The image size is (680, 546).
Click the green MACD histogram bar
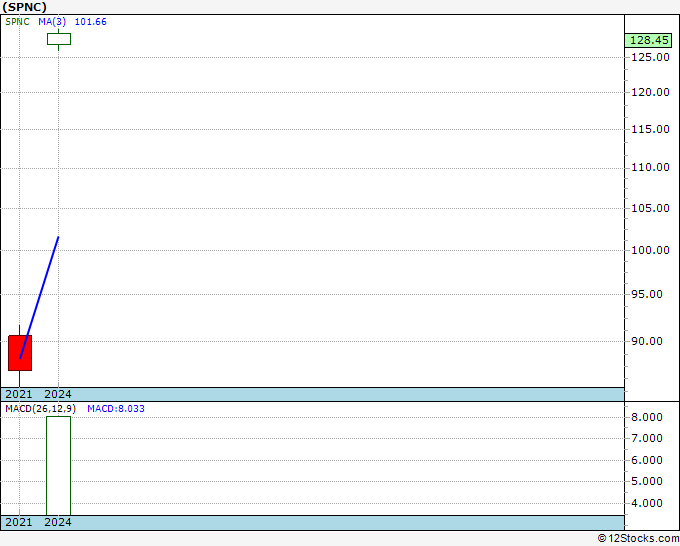pyautogui.click(x=58, y=465)
